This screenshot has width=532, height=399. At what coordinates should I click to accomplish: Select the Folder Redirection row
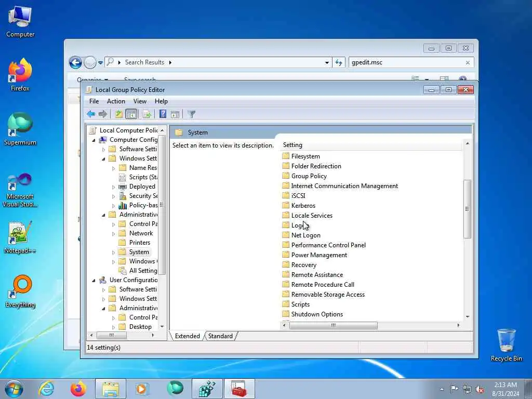(312, 166)
